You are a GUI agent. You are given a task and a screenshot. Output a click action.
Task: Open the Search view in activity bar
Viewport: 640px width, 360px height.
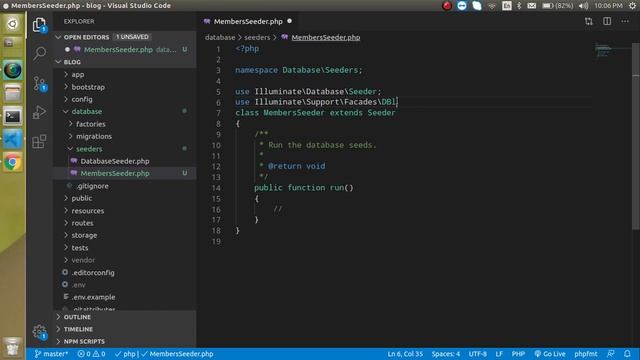coord(40,53)
